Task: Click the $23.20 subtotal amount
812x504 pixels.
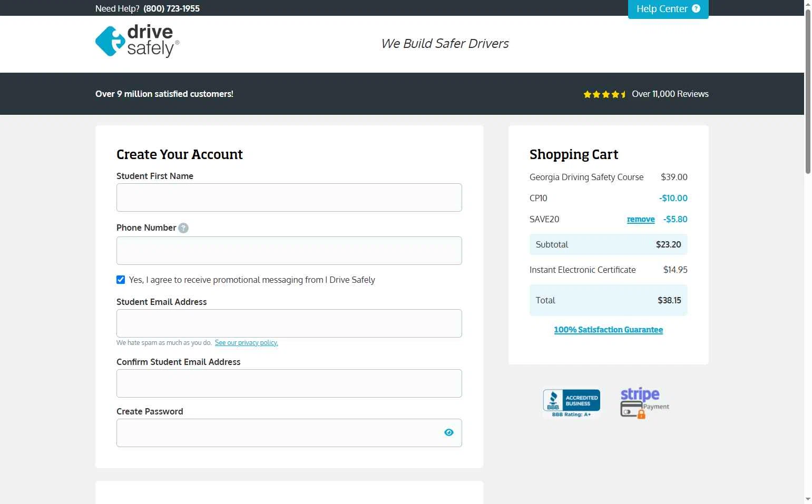Action: 669,244
